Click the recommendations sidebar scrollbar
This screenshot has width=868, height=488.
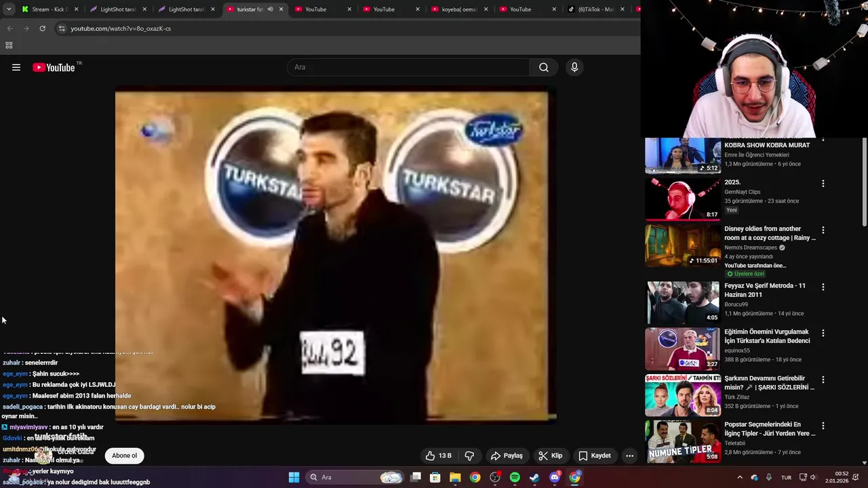(864, 182)
